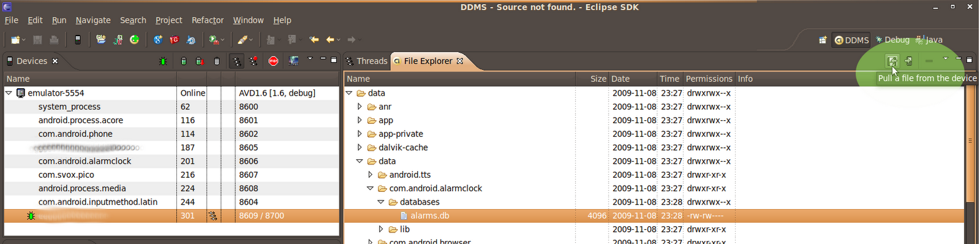Click the Pull a file from device icon
Image resolution: width=980 pixels, height=244 pixels.
[892, 61]
